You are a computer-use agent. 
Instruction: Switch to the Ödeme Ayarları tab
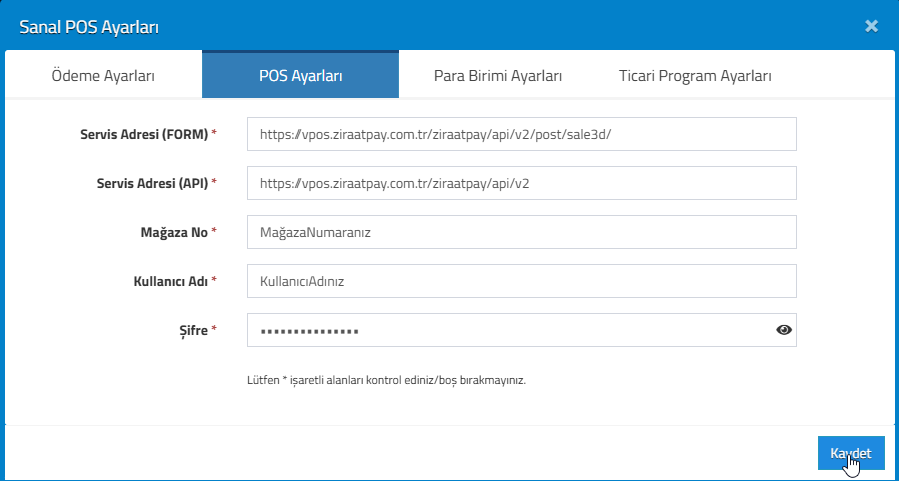point(103,76)
